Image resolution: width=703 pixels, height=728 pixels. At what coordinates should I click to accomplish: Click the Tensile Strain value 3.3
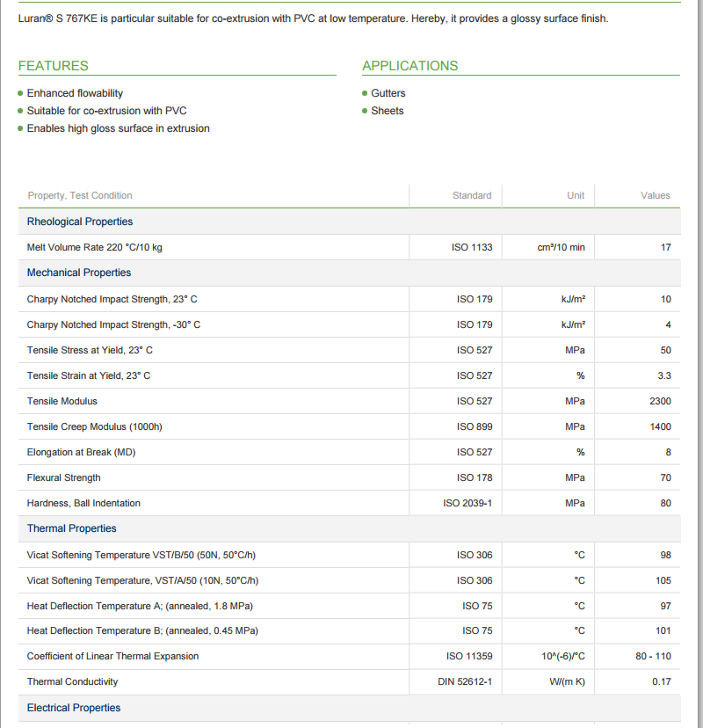[x=664, y=376]
